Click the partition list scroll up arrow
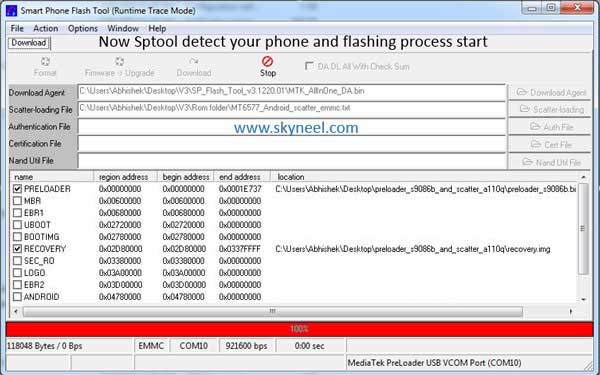This screenshot has height=375, width=600. point(584,177)
